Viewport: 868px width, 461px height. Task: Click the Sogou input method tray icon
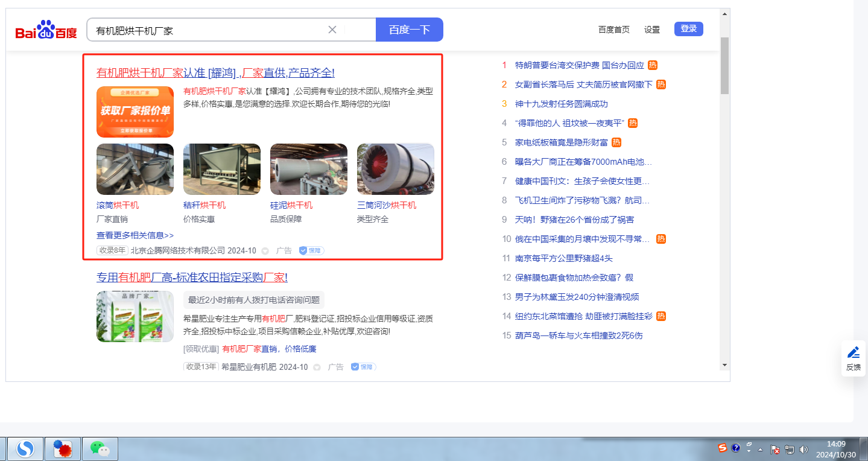click(x=723, y=448)
